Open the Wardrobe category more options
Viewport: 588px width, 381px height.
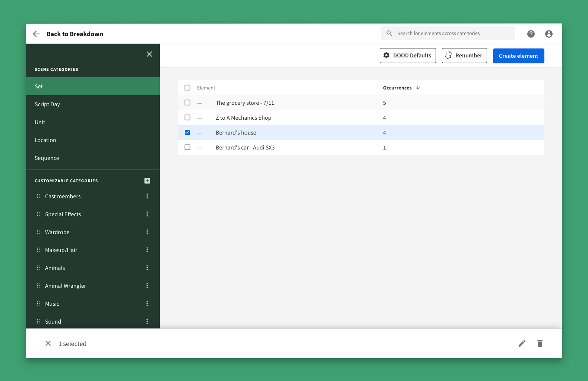click(147, 232)
